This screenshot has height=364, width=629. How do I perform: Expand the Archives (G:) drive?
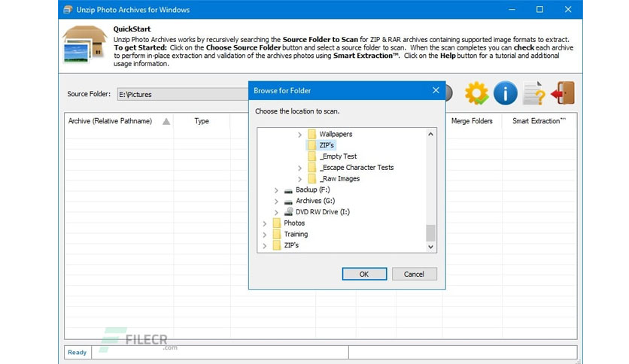pyautogui.click(x=276, y=202)
